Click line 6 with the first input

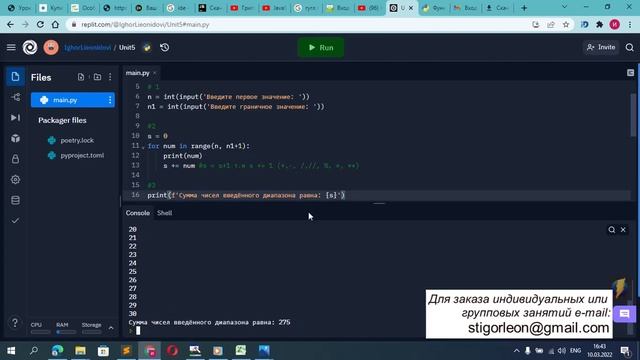[x=229, y=97]
